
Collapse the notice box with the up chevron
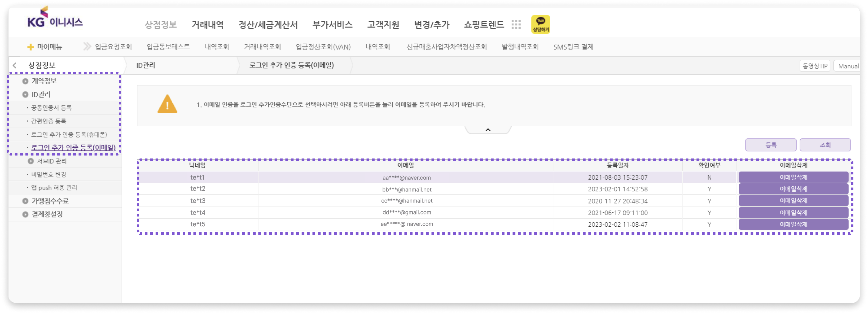[488, 130]
